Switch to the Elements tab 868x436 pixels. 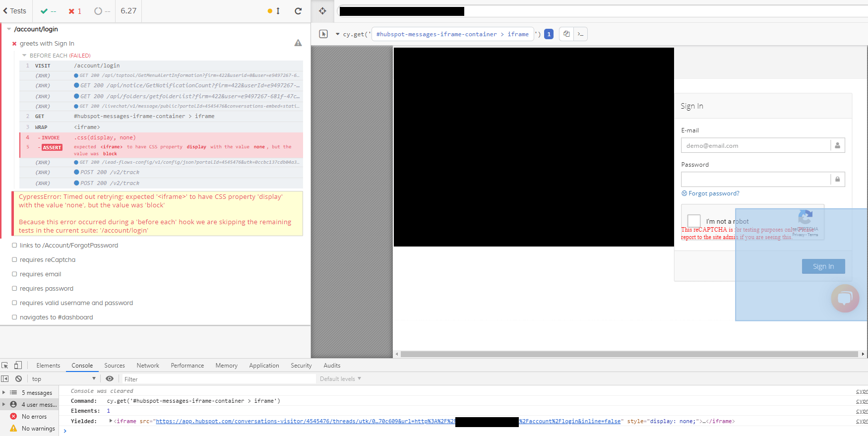tap(48, 366)
